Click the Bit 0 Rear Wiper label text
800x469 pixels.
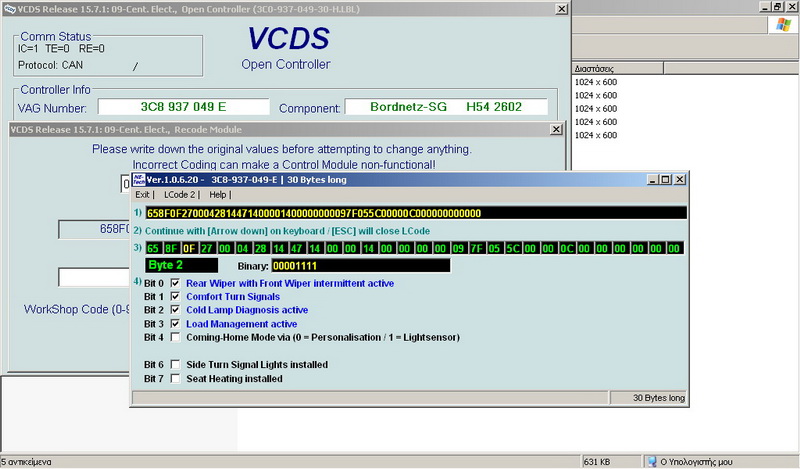pyautogui.click(x=290, y=283)
